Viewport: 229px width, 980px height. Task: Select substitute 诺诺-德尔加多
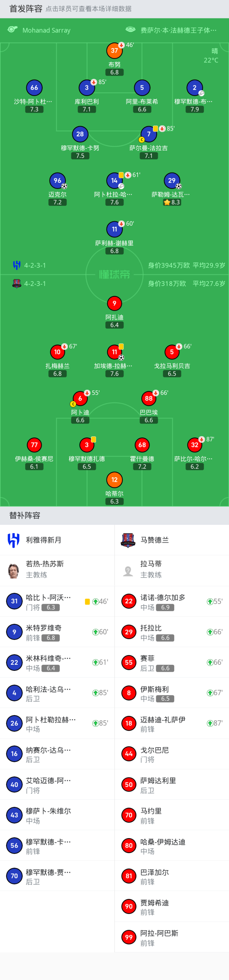pyautogui.click(x=171, y=601)
